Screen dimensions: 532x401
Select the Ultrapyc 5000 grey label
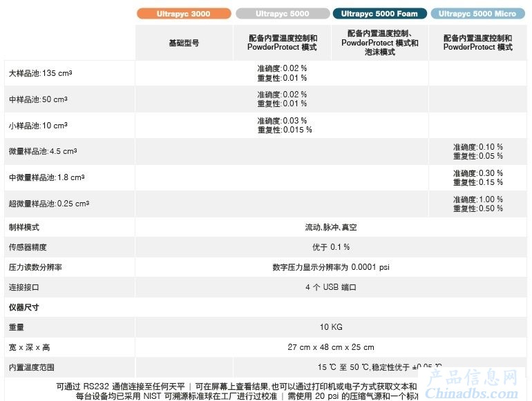[283, 14]
